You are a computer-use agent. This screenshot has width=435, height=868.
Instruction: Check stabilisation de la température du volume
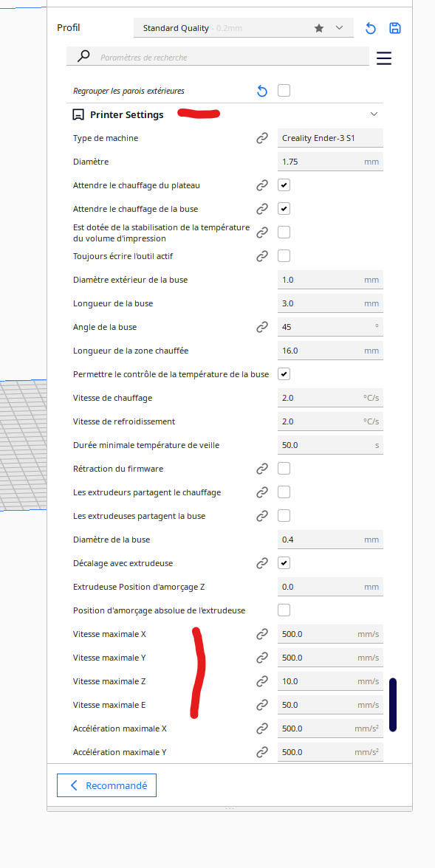284,232
